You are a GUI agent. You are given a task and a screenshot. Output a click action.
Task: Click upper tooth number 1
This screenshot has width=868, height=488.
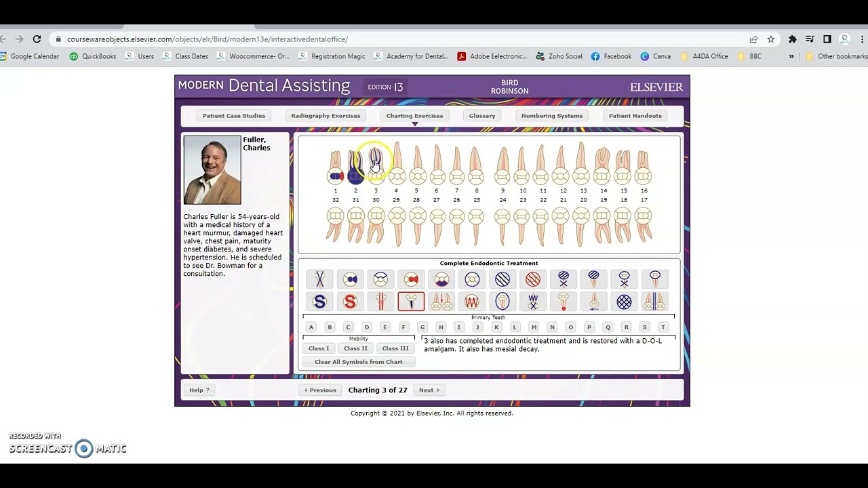click(x=335, y=167)
